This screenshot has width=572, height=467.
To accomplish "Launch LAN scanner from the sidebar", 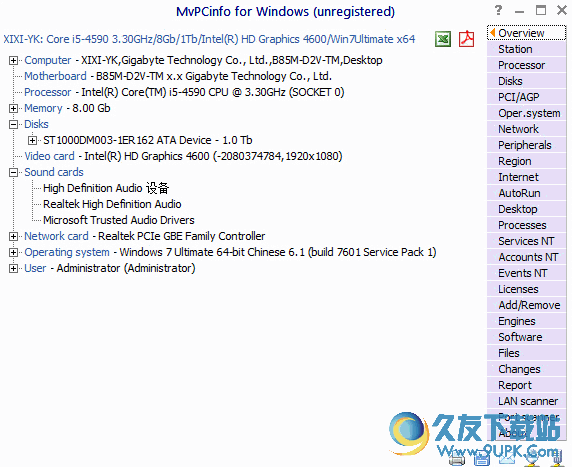I will point(526,401).
